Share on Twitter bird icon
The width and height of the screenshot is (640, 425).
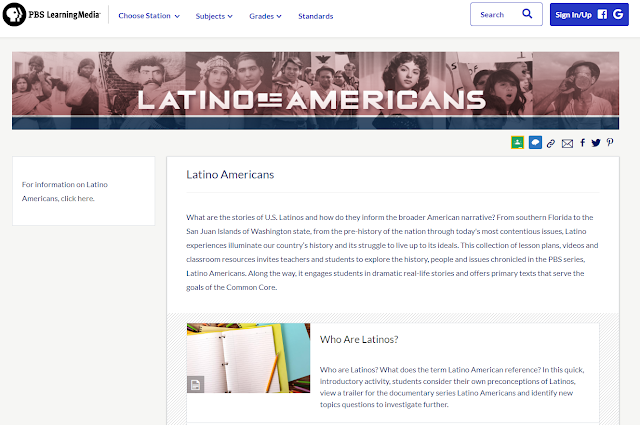pos(596,143)
